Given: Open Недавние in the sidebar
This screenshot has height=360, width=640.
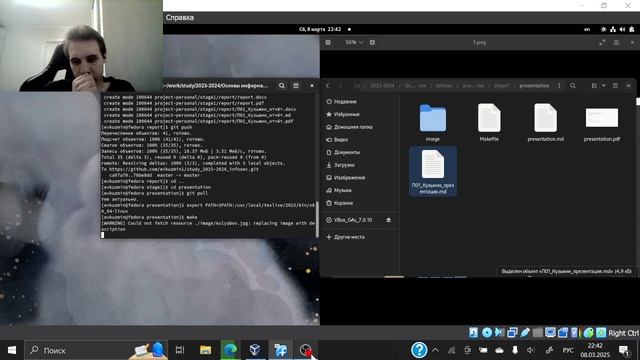Looking at the screenshot, I should pyautogui.click(x=342, y=102).
